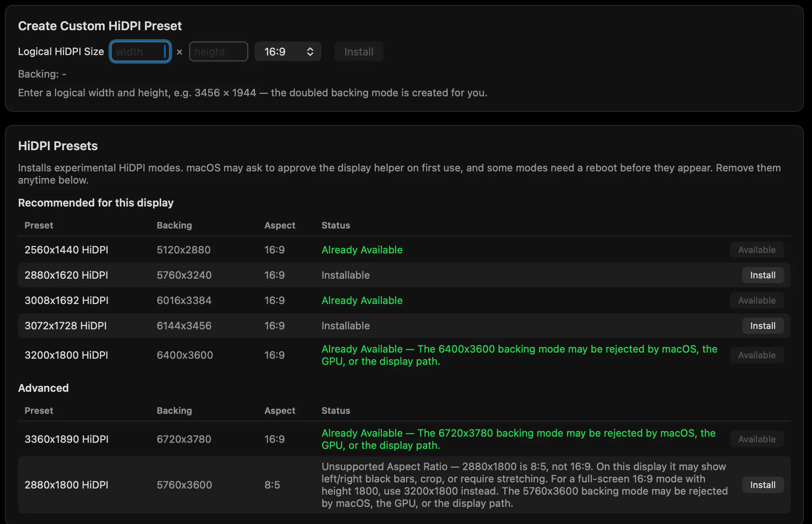Click the 5760x3600 backing value
Screen dimensions: 812x524
184,485
